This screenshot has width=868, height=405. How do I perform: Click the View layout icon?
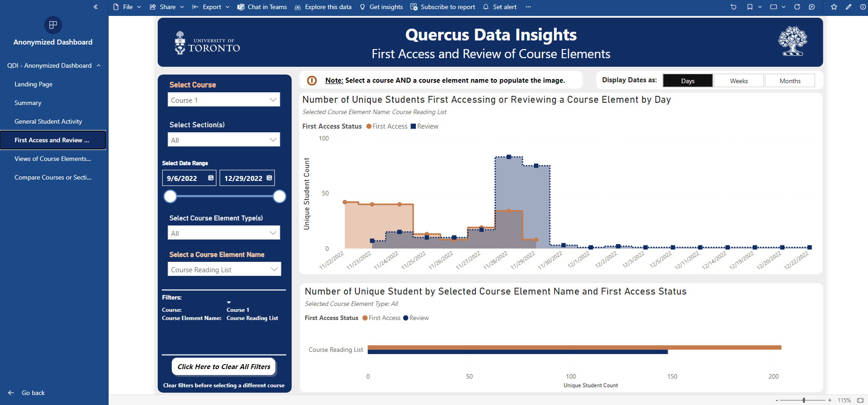(x=773, y=7)
